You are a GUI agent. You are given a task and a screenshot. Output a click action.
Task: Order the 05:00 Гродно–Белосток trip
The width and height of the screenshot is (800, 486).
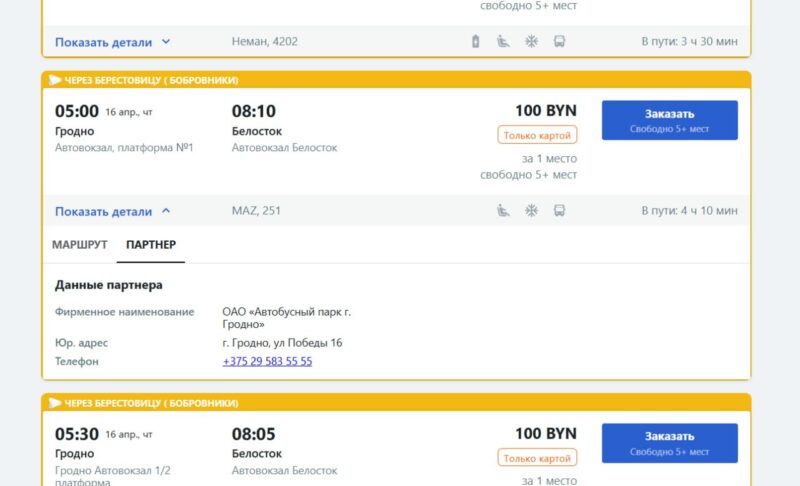669,120
